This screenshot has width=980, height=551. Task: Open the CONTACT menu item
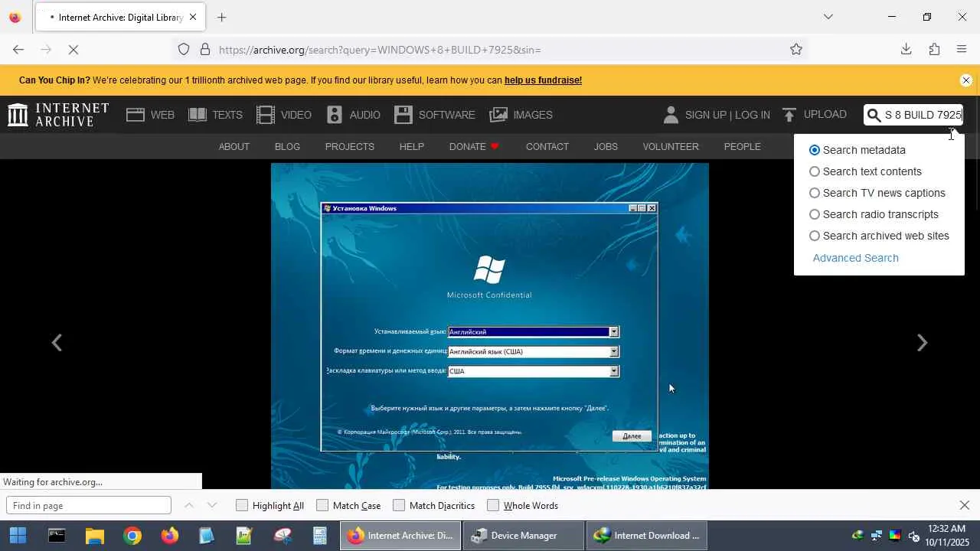point(547,146)
